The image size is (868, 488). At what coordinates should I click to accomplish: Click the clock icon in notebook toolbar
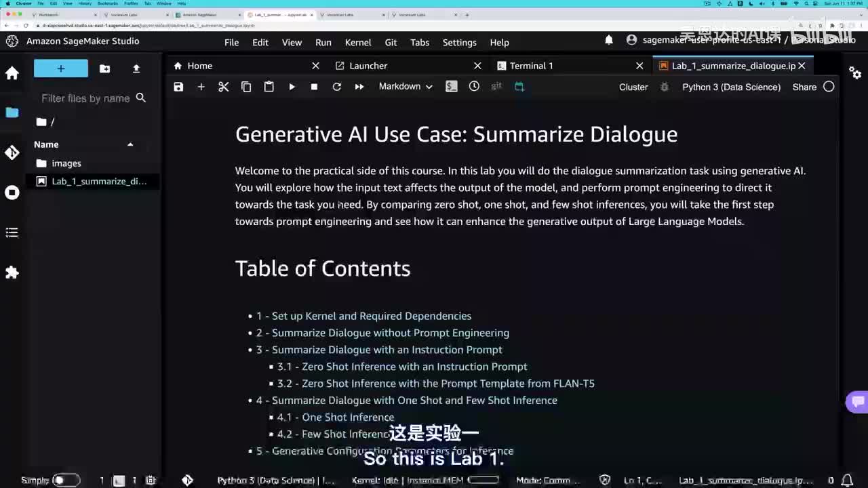(474, 87)
